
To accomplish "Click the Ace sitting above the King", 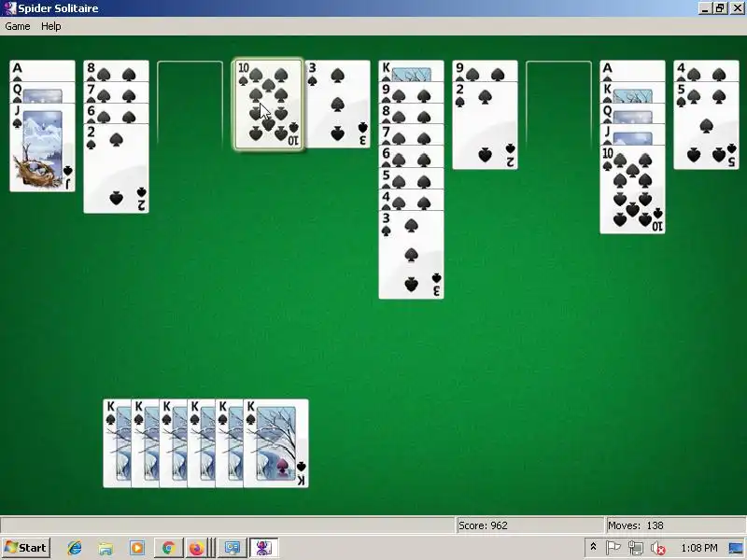I will [x=633, y=71].
